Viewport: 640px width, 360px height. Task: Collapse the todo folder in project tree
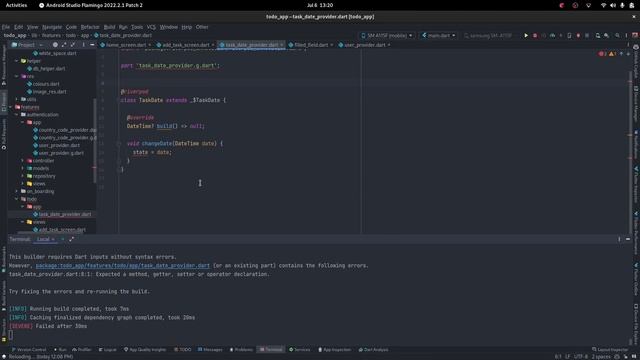pos(17,199)
